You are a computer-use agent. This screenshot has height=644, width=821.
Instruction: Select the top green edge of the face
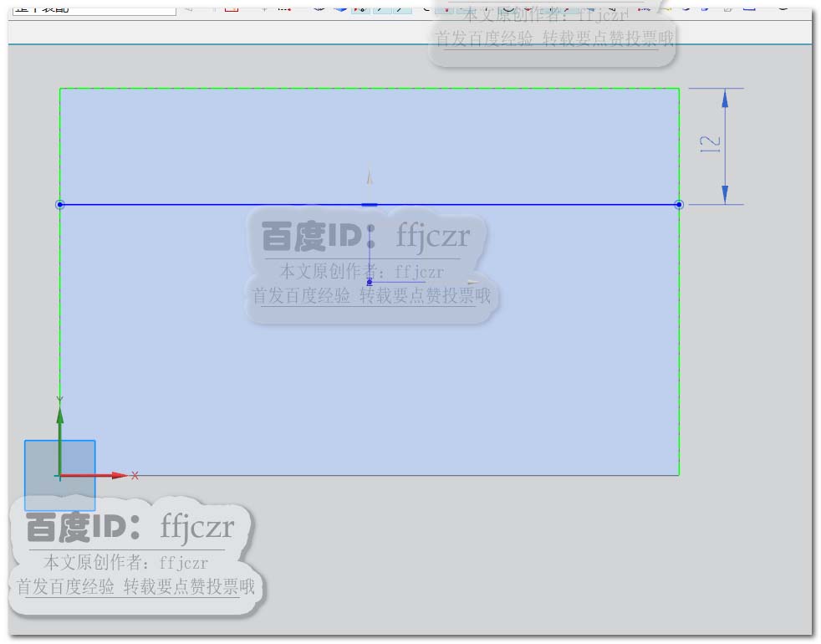[370, 89]
